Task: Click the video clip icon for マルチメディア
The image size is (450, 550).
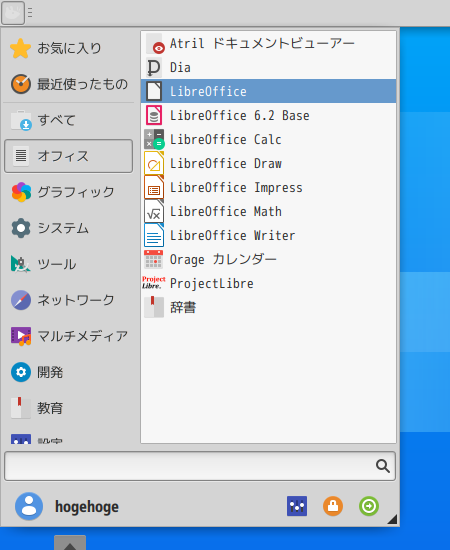Action: pyautogui.click(x=21, y=336)
